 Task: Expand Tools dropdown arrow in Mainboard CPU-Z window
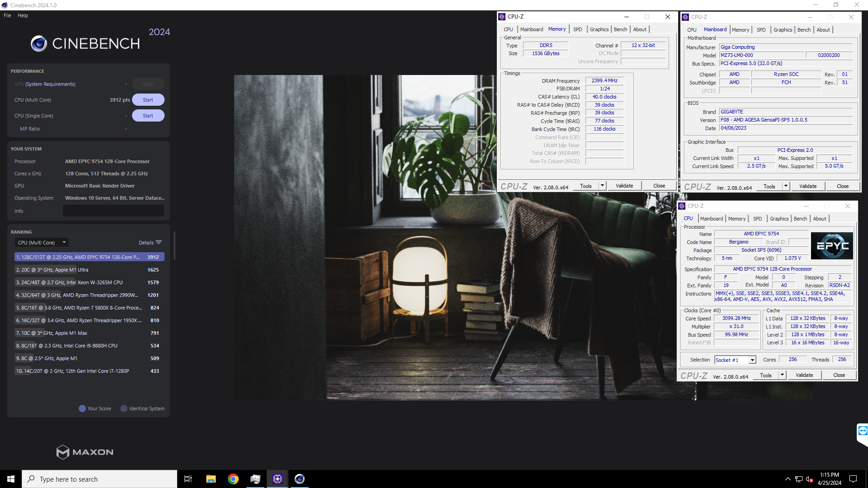(x=786, y=187)
